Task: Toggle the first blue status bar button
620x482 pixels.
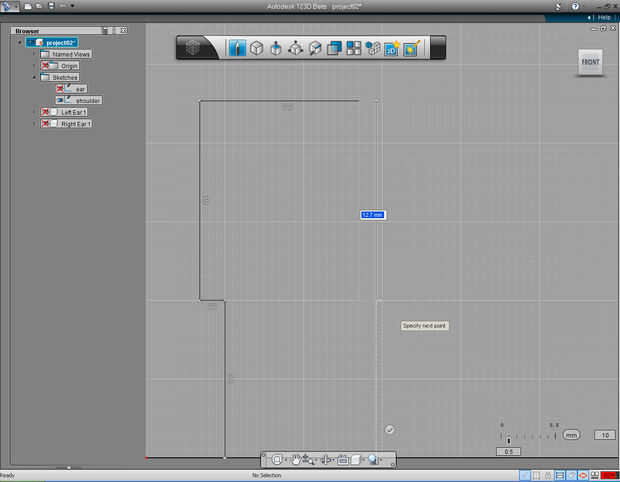Action: (525, 476)
